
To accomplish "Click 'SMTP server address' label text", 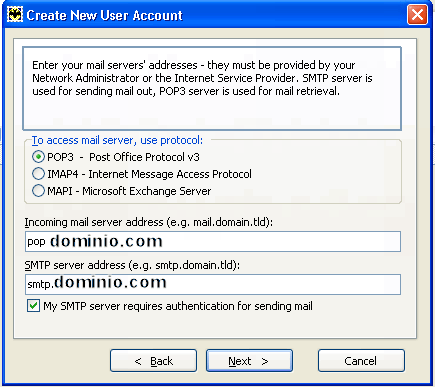I will point(132,265).
